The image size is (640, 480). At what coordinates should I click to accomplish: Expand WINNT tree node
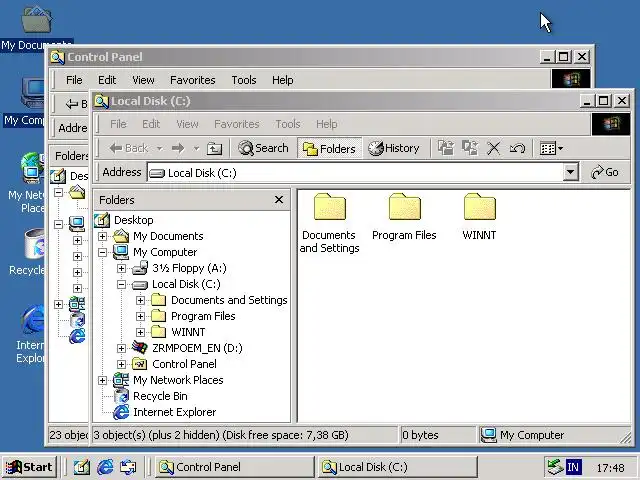coord(140,332)
